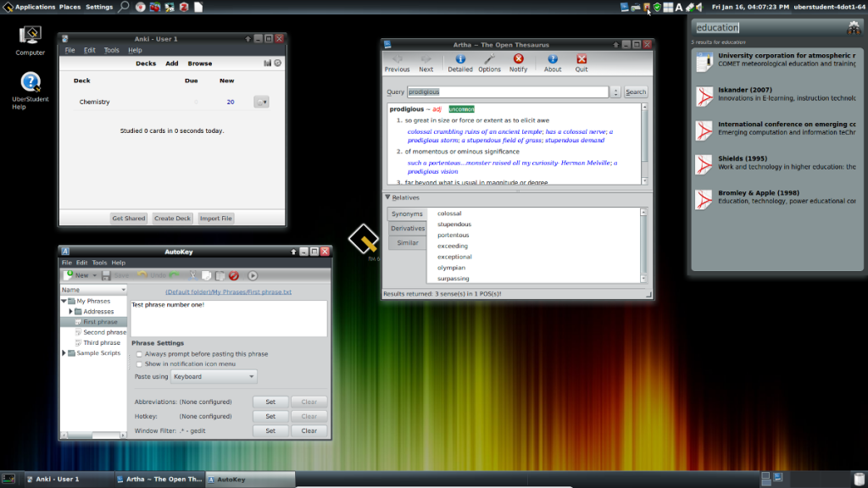Viewport: 868px width, 488px height.
Task: Collapse the Relatives expander in Artha
Action: (387, 197)
